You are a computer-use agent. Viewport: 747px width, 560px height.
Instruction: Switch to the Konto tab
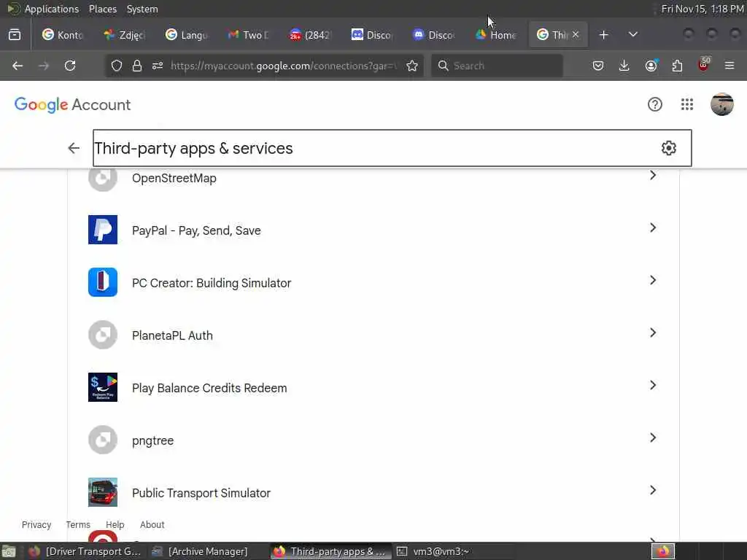click(63, 35)
